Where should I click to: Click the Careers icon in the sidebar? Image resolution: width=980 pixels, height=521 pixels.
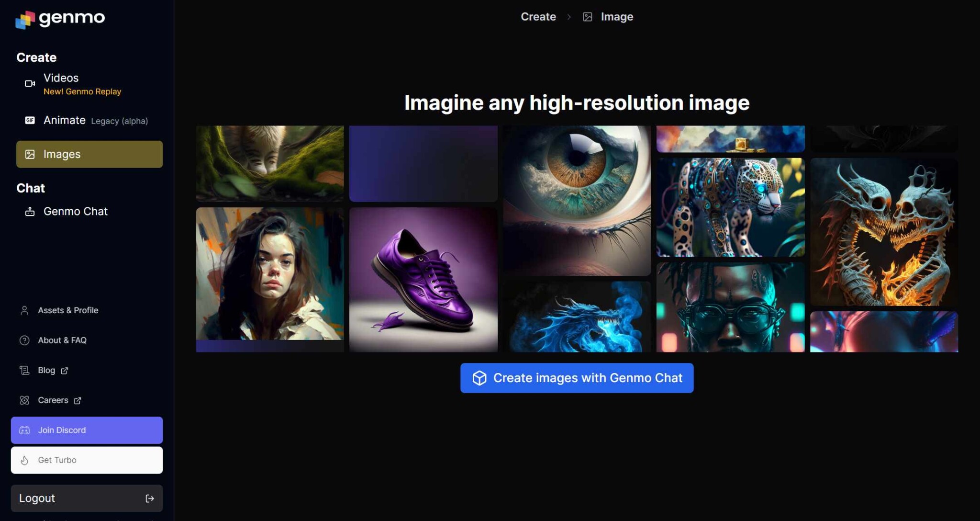click(24, 400)
